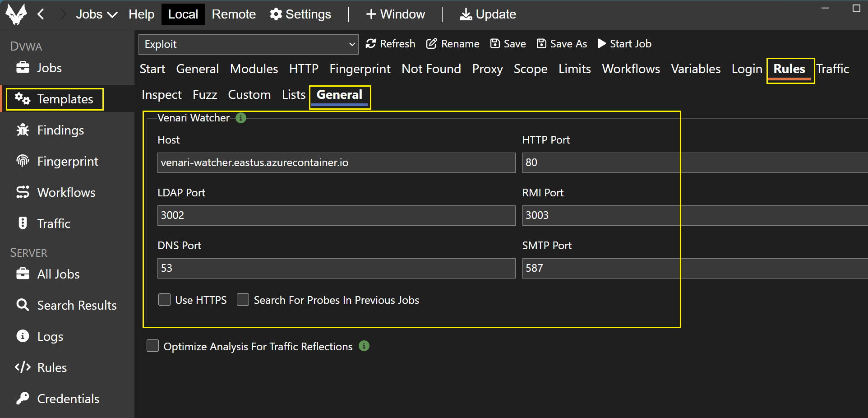Click Save As button

(x=562, y=44)
